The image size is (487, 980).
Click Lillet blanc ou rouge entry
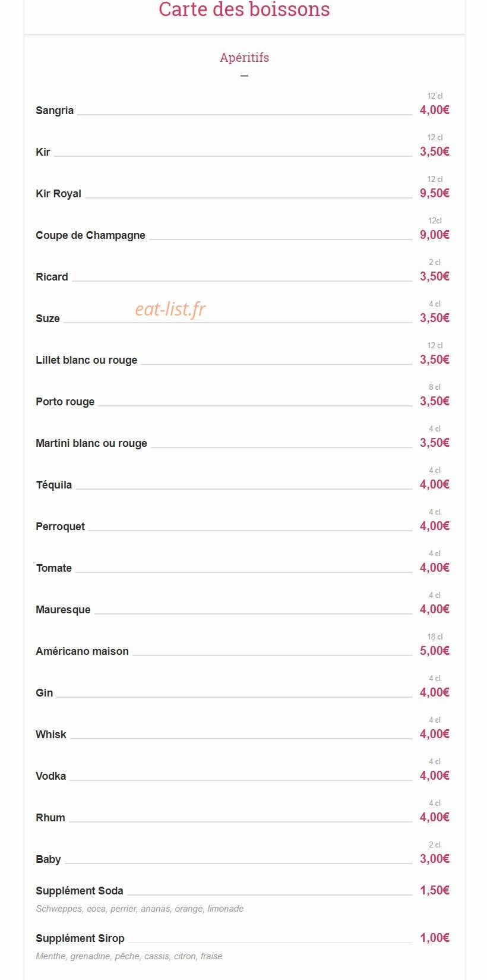pos(86,360)
